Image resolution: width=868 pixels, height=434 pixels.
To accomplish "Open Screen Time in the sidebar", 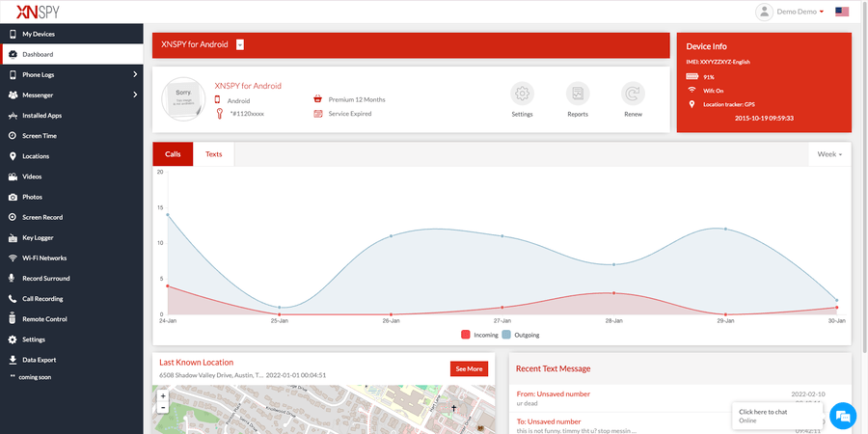I will tap(72, 136).
